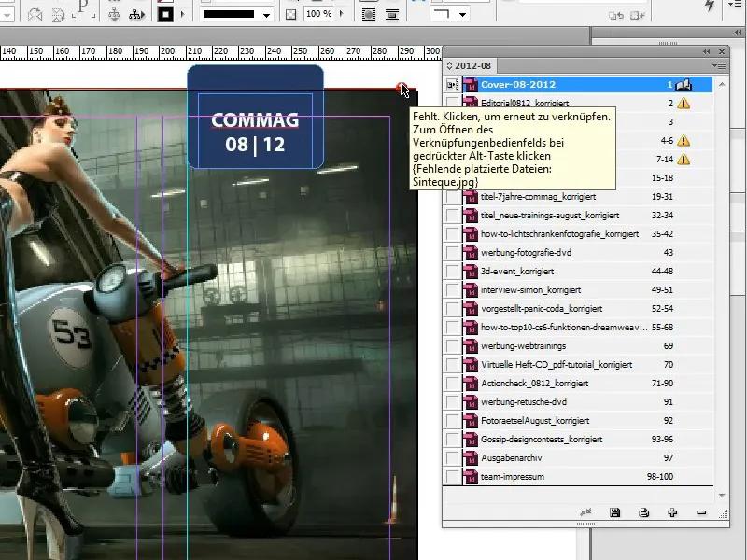
Task: Set titel-7jahre-commag_korrigiert as style source
Action: (452, 197)
